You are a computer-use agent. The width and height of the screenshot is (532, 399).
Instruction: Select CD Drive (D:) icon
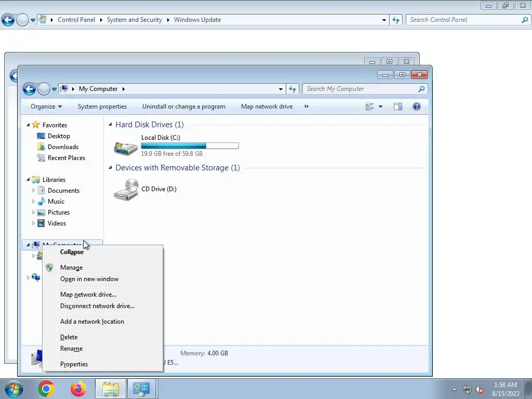click(x=126, y=189)
